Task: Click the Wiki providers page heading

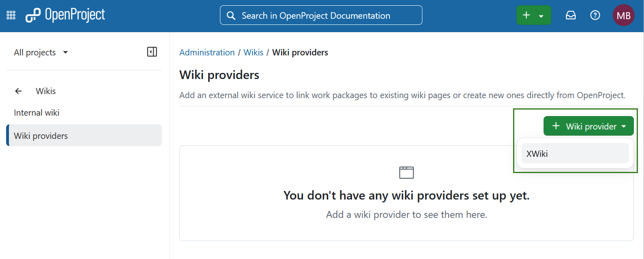Action: click(219, 75)
